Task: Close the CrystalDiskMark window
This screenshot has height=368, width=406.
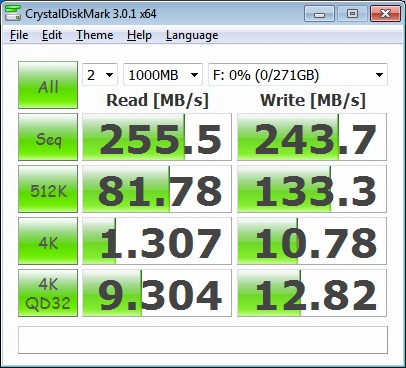Action: (x=385, y=14)
